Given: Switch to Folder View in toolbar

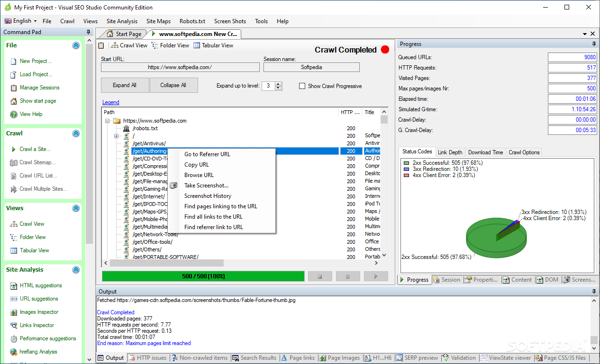Looking at the screenshot, I should click(170, 45).
